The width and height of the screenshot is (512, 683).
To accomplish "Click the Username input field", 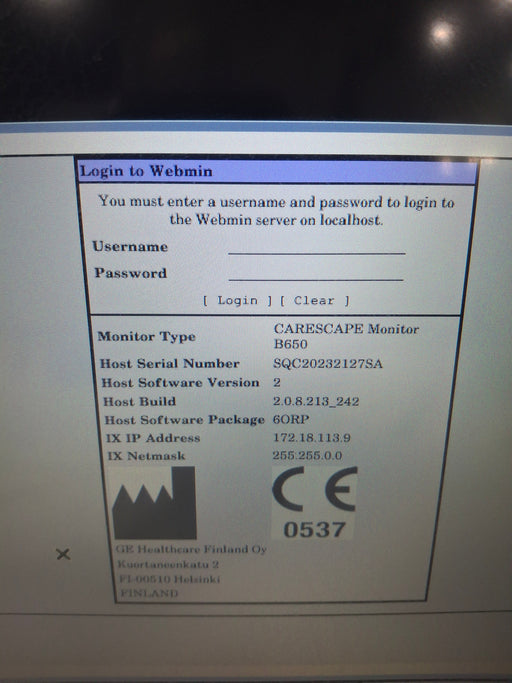I will 317,247.
